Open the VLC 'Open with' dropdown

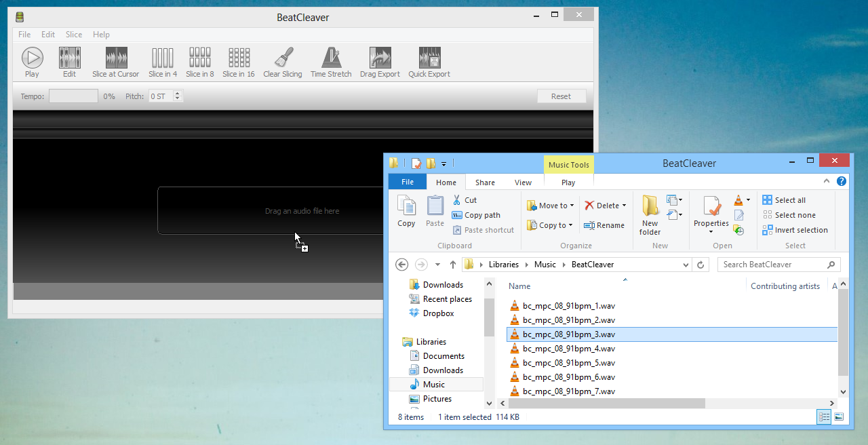(743, 200)
